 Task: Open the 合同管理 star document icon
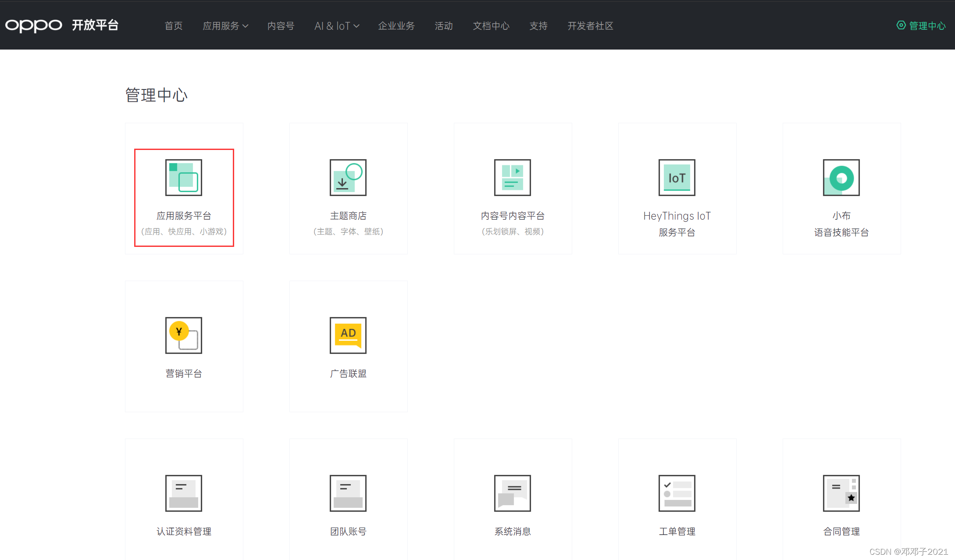[841, 493]
